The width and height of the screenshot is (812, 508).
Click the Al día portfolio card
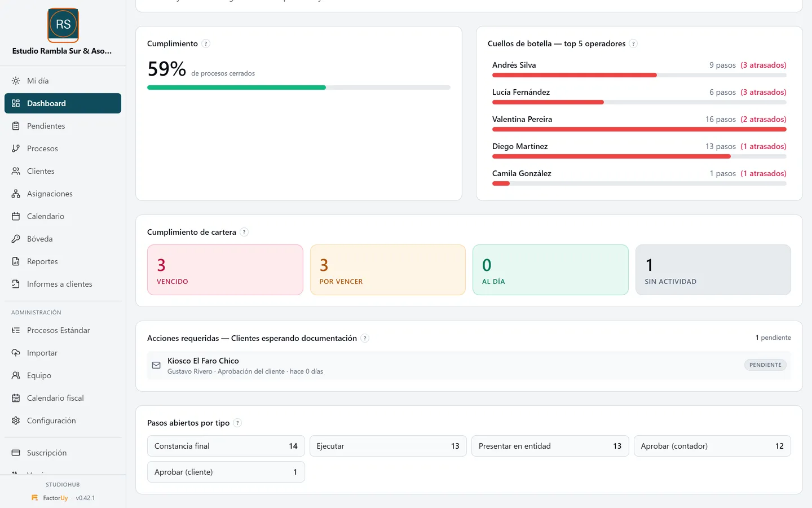coord(550,270)
